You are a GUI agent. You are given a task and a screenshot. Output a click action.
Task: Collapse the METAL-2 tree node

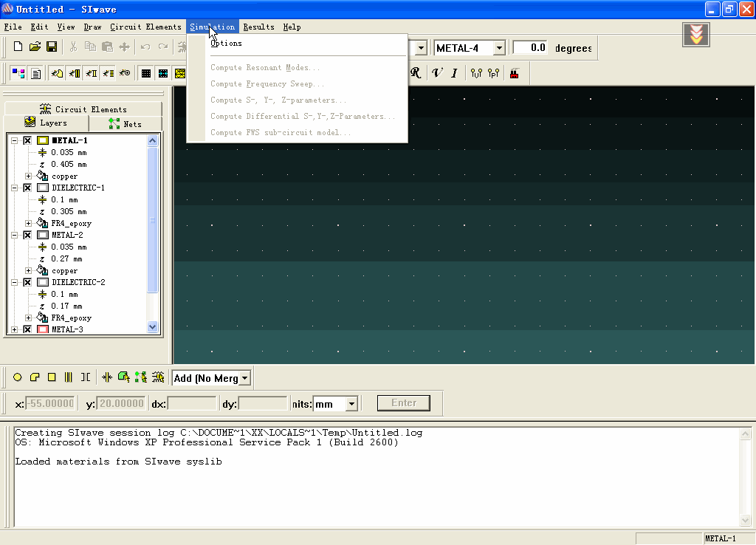click(x=15, y=235)
